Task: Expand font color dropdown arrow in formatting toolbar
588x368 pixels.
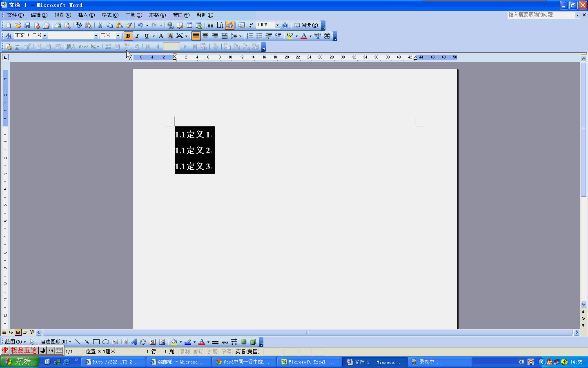Action: point(310,36)
